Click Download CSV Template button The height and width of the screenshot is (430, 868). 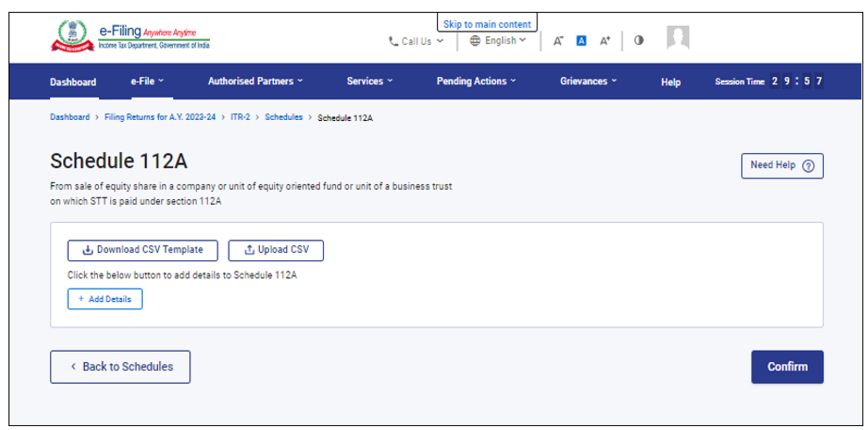(143, 250)
